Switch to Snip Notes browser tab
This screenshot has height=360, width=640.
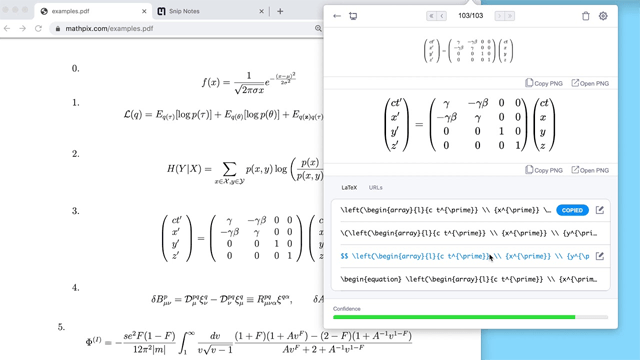[x=211, y=11]
